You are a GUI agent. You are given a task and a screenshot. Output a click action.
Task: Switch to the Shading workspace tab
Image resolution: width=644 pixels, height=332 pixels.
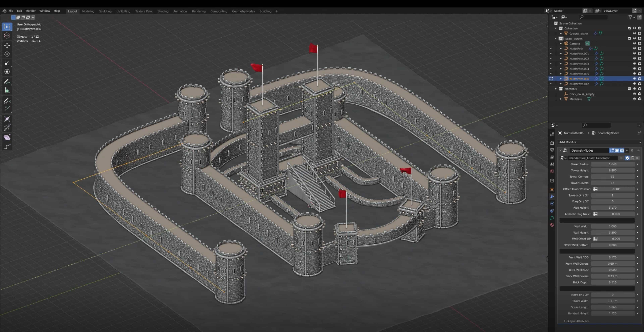click(x=163, y=11)
